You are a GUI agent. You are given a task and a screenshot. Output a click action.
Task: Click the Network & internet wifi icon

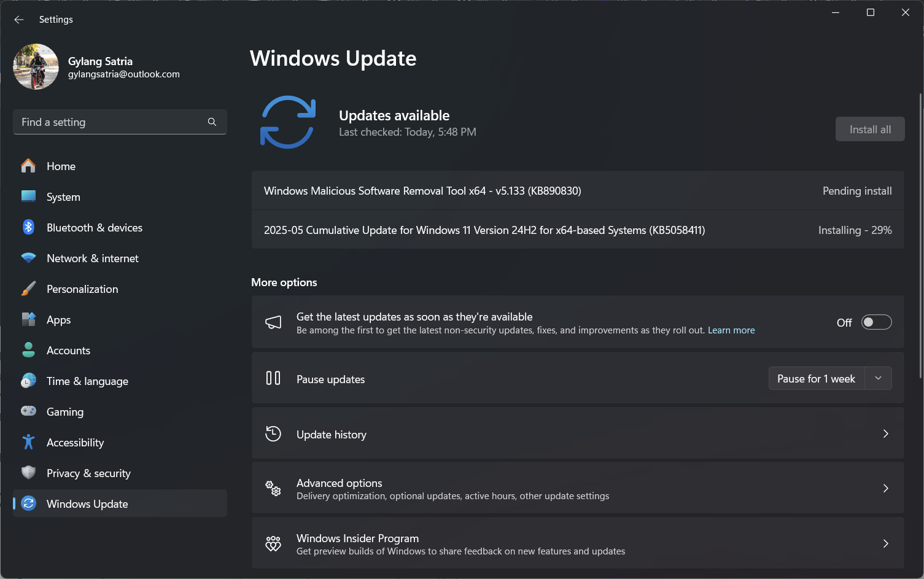[x=28, y=258]
